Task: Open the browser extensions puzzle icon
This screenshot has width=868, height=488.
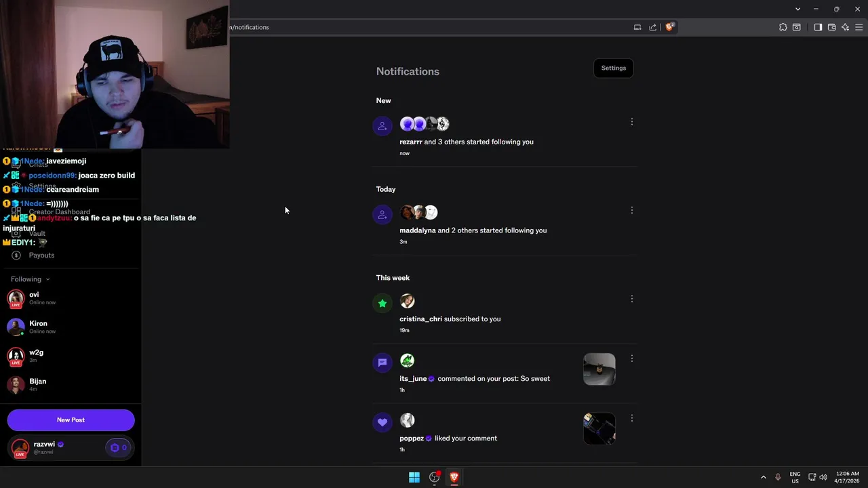Action: (x=783, y=27)
